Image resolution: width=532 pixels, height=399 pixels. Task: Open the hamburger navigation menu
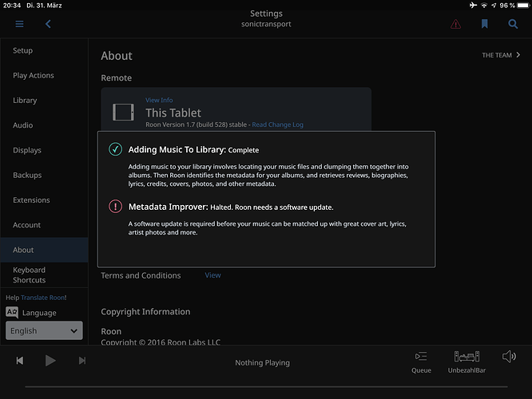click(19, 24)
